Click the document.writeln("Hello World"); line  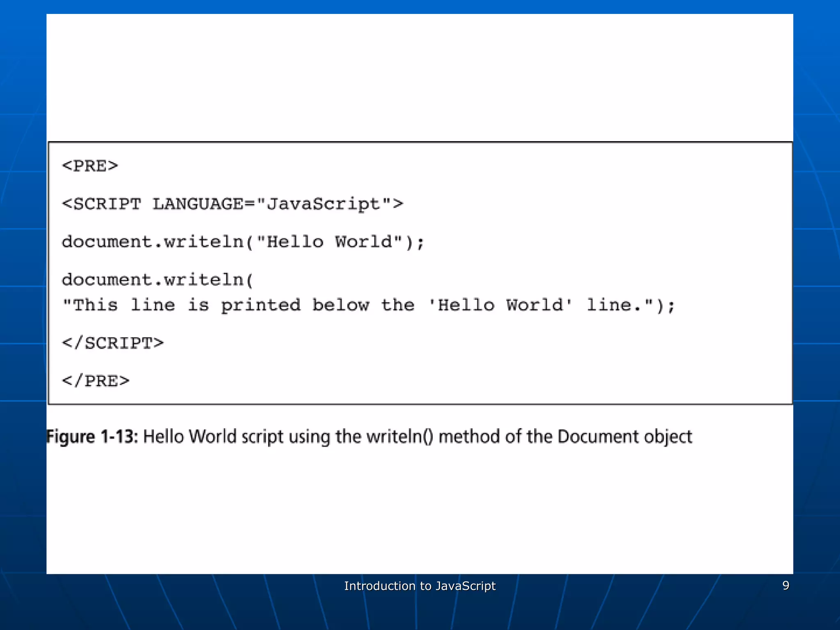(x=243, y=242)
